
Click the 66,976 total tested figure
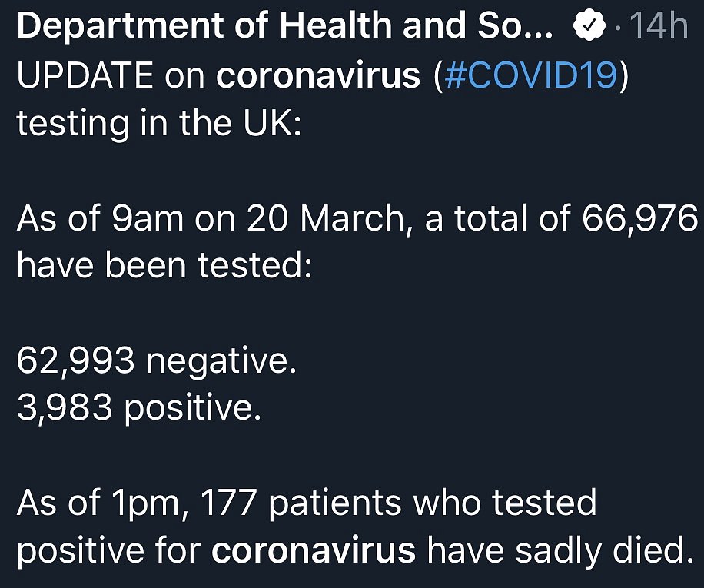[x=639, y=218]
